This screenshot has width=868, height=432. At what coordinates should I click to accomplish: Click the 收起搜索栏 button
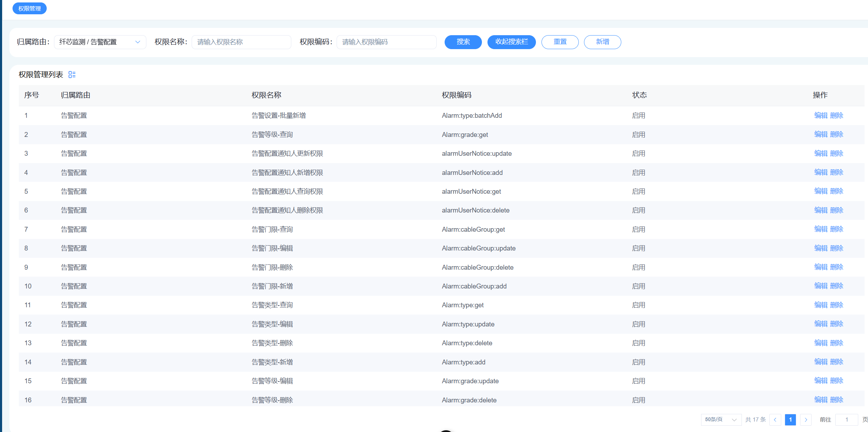pos(511,42)
